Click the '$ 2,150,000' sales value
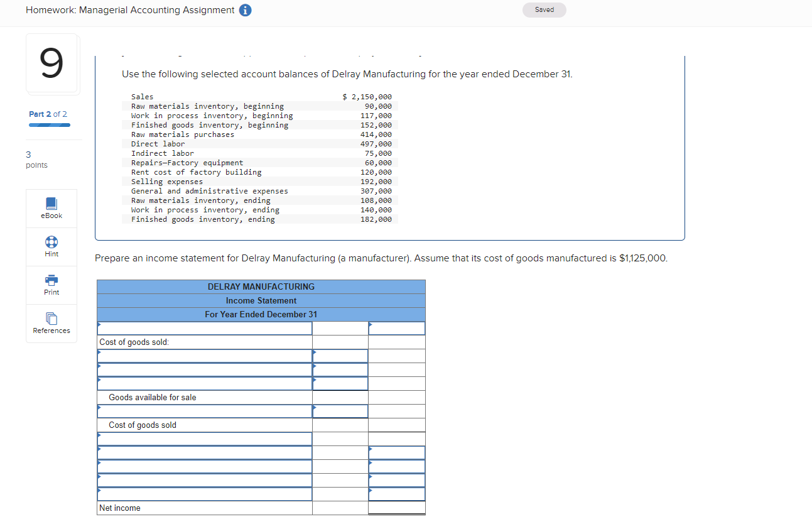 367,97
